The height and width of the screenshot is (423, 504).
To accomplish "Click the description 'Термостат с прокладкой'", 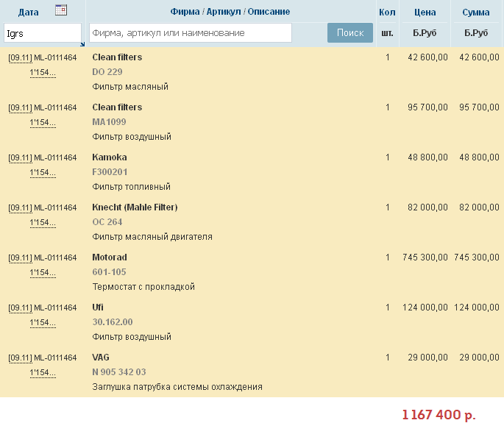I will pos(143,287).
